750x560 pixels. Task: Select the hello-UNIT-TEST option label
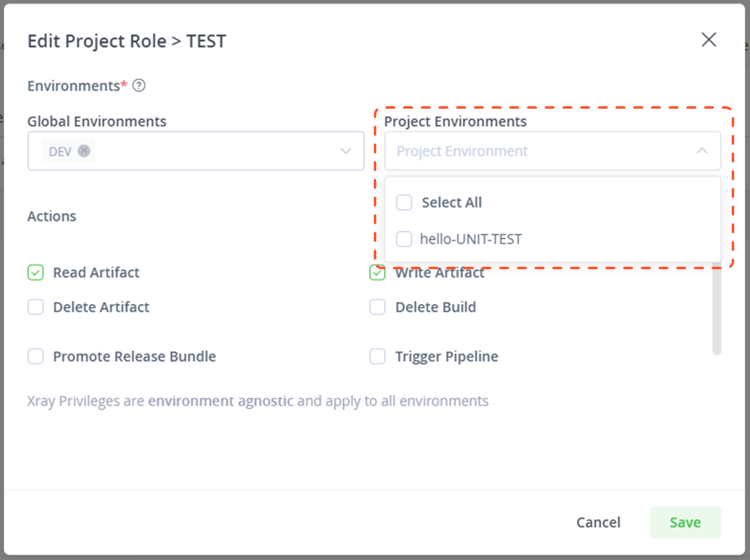[470, 239]
